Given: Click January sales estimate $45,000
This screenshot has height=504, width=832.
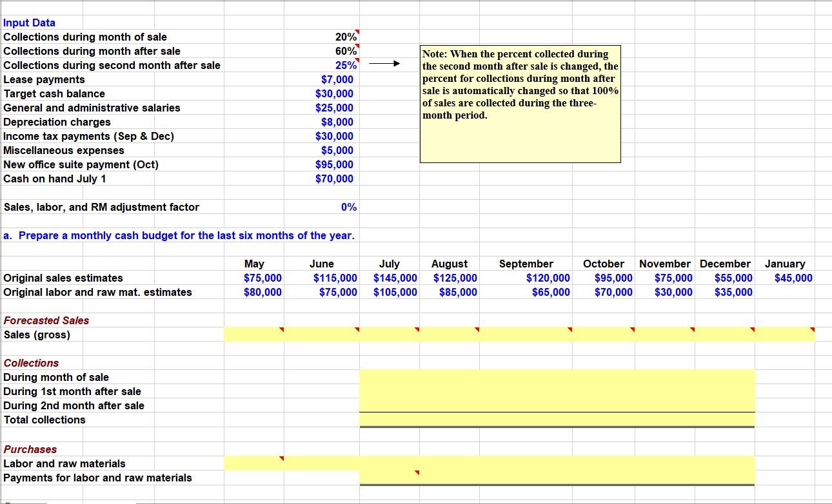Looking at the screenshot, I should [x=793, y=278].
